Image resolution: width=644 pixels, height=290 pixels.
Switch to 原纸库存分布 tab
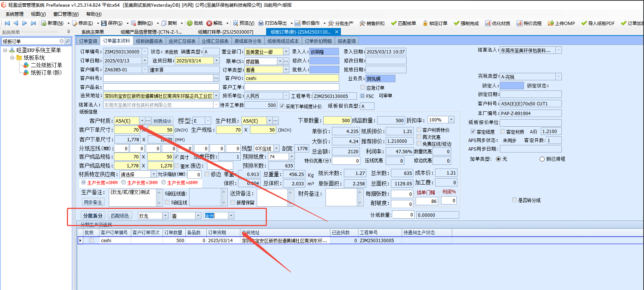click(248, 41)
